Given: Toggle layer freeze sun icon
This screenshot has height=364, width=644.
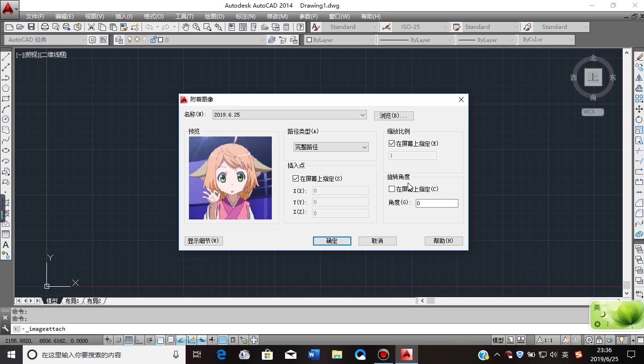Looking at the screenshot, I should pyautogui.click(x=137, y=40).
